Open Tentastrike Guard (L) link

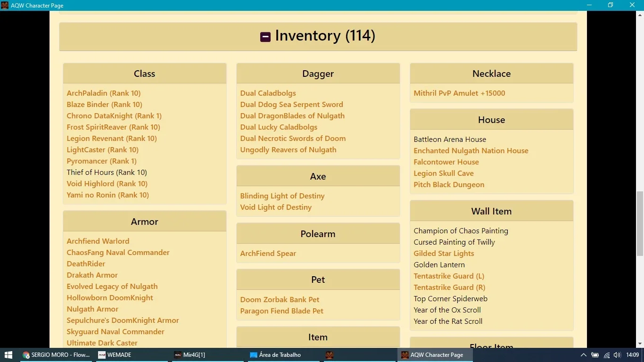pyautogui.click(x=449, y=276)
